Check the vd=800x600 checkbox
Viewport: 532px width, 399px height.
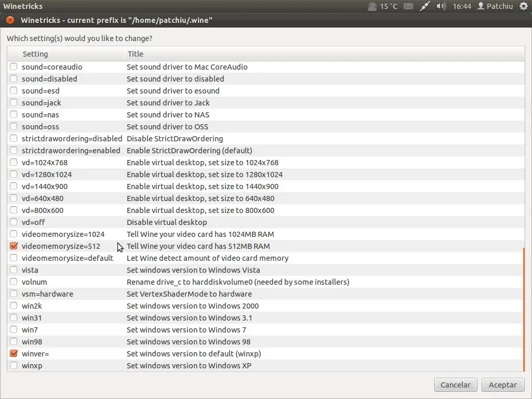coord(14,210)
